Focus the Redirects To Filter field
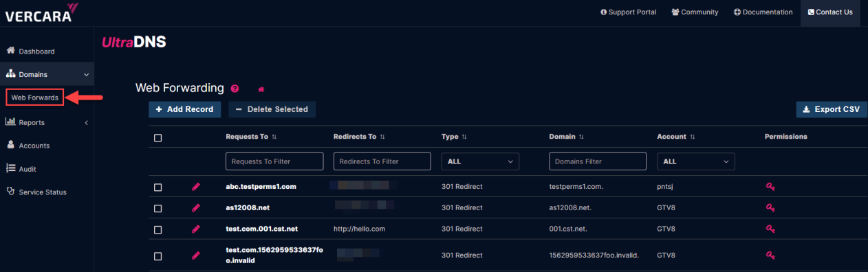Viewport: 868px width, 272px height. [382, 161]
